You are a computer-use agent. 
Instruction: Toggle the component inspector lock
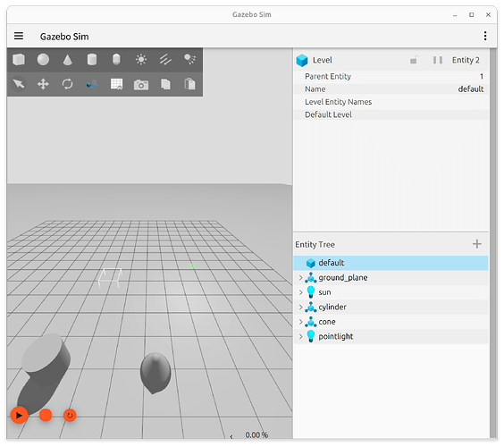click(x=414, y=60)
